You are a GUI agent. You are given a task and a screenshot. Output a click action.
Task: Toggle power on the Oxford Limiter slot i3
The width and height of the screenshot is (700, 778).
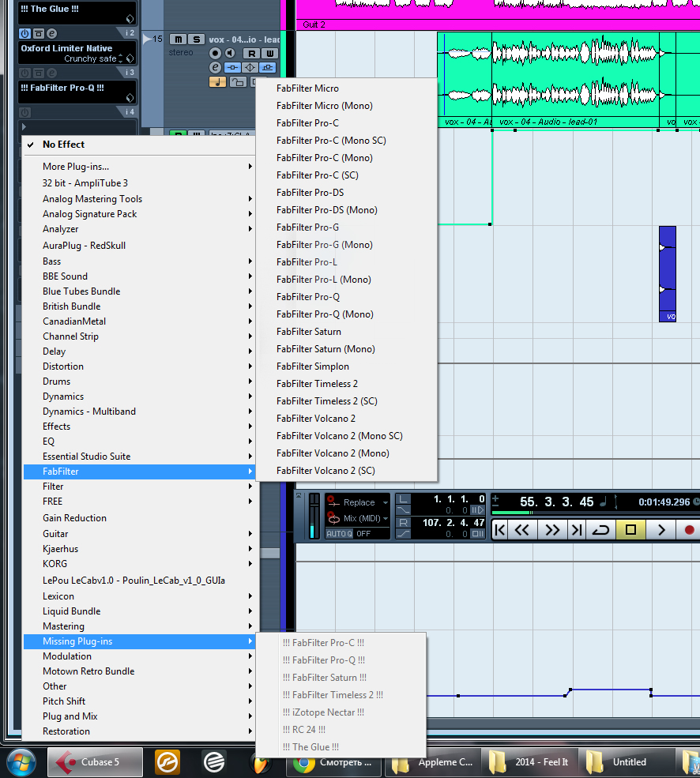[24, 73]
